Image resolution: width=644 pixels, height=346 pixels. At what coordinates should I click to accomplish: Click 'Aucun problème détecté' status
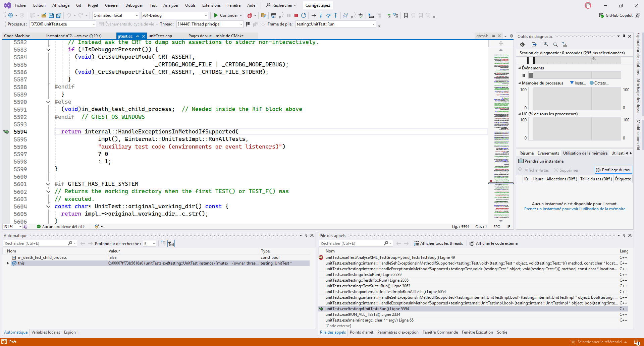tap(61, 227)
